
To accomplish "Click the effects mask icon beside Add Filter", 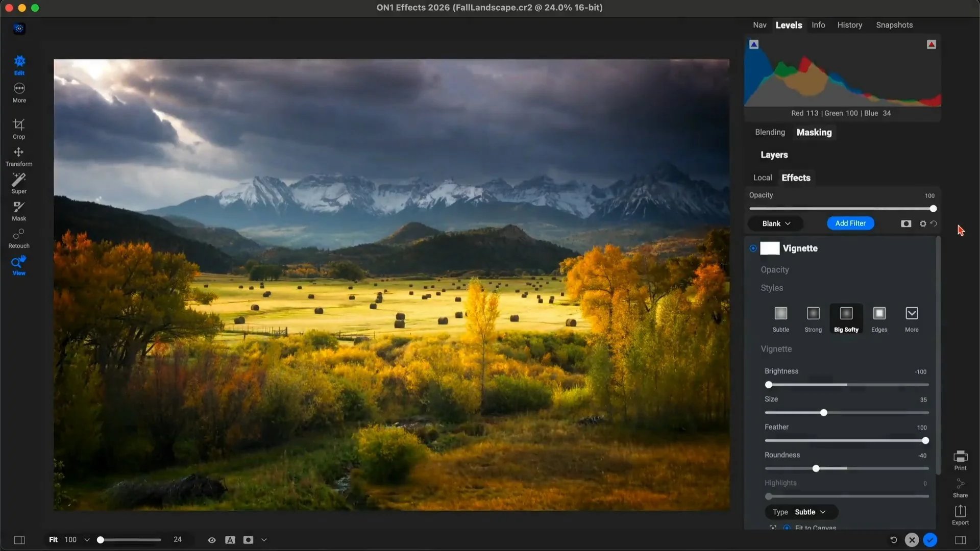I will [906, 223].
